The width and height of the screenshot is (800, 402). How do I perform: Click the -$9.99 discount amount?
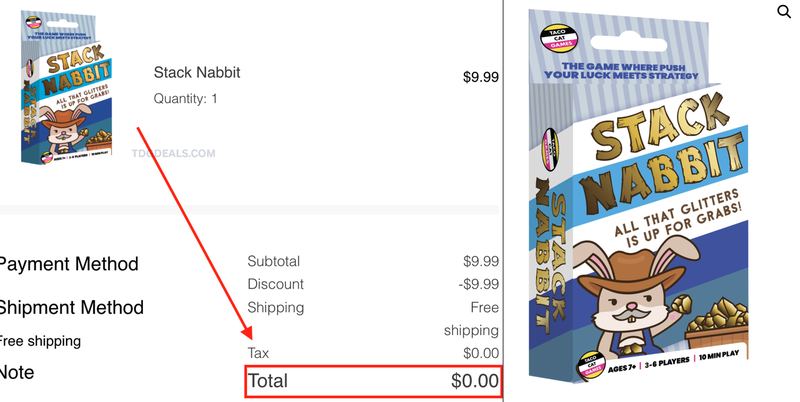[479, 284]
